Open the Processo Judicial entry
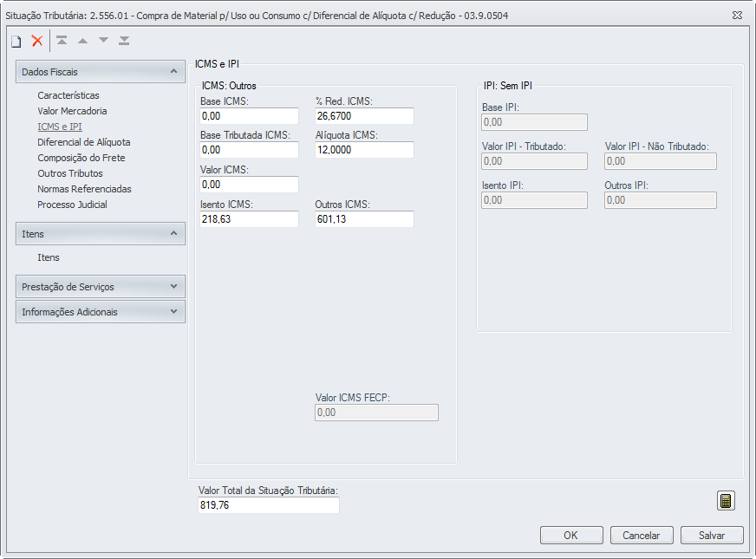The width and height of the screenshot is (756, 559). [x=73, y=205]
